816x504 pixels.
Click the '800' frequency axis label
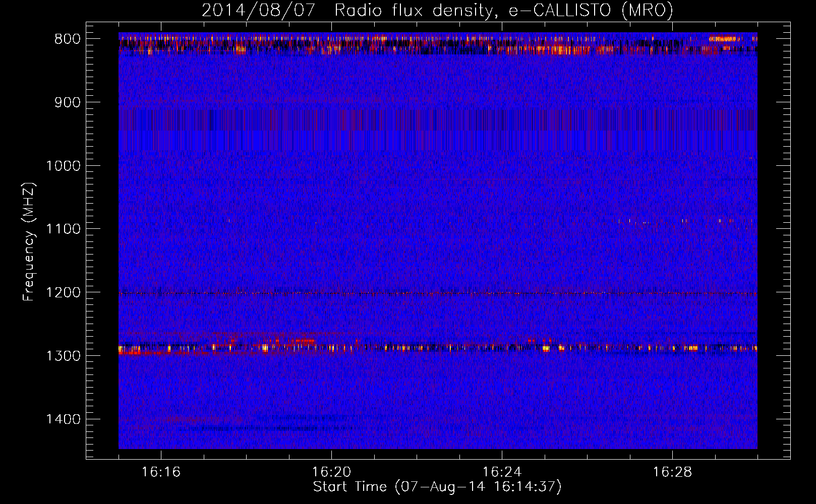click(67, 39)
